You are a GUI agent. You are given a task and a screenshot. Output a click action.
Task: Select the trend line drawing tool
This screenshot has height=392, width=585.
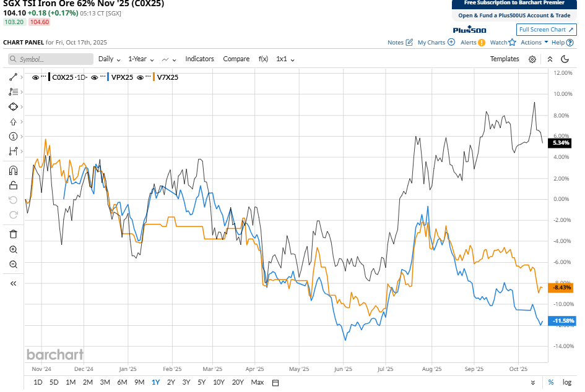point(13,77)
